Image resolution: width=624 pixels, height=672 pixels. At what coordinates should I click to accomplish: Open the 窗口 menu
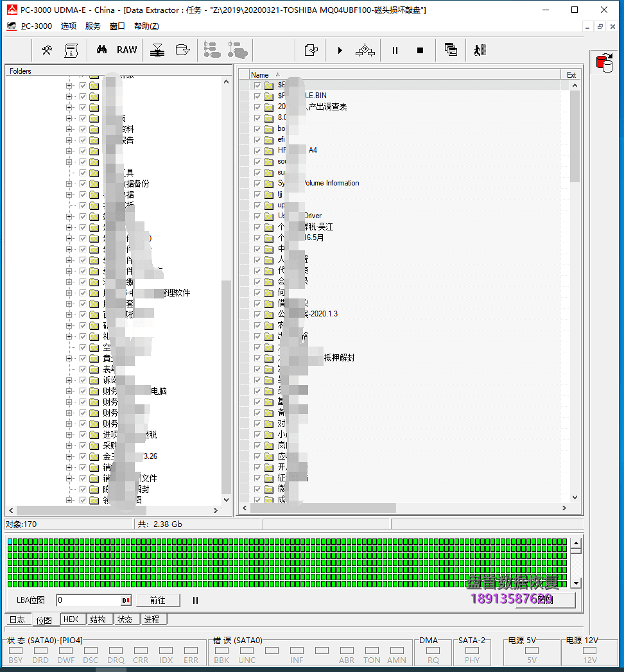[x=117, y=26]
